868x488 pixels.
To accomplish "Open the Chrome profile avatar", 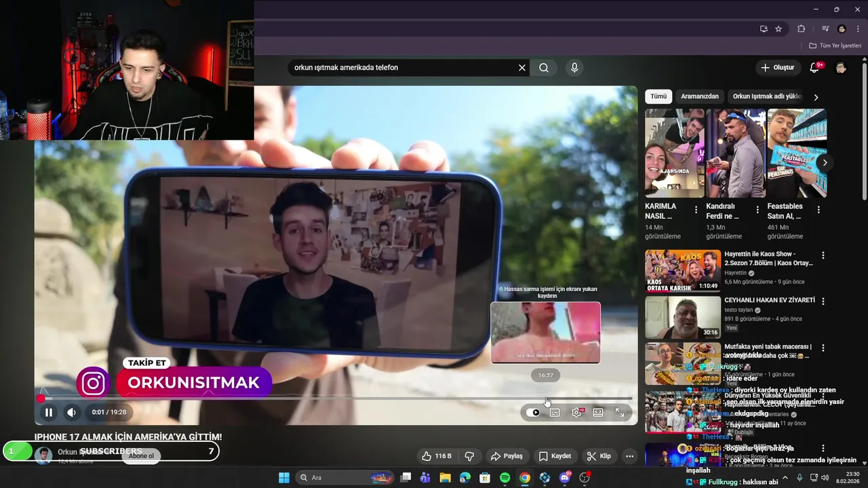I will pyautogui.click(x=842, y=29).
